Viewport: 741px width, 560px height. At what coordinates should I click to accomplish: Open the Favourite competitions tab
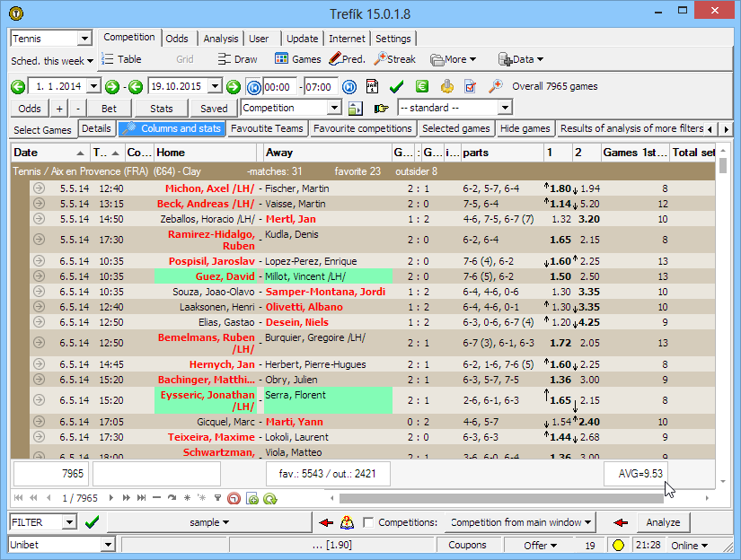coord(363,129)
